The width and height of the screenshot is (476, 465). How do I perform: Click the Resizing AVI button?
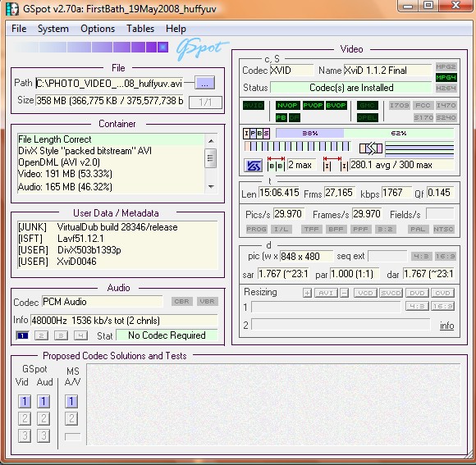326,293
